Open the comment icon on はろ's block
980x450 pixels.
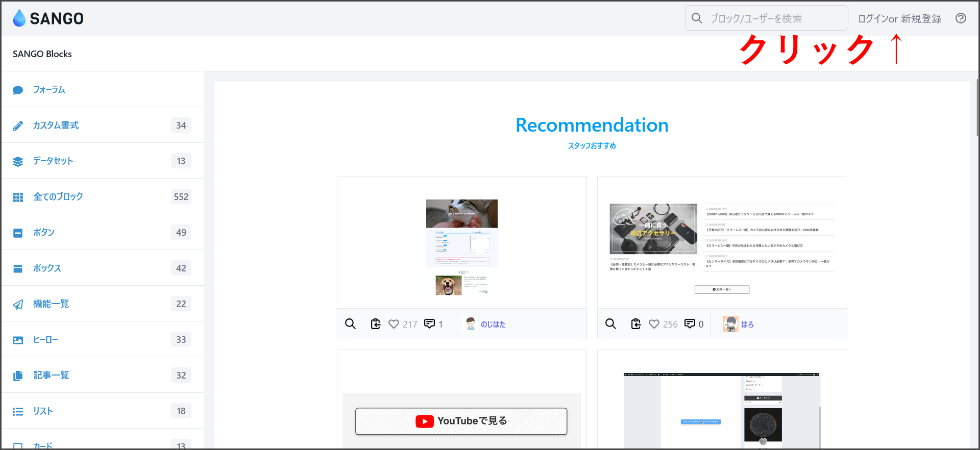690,324
